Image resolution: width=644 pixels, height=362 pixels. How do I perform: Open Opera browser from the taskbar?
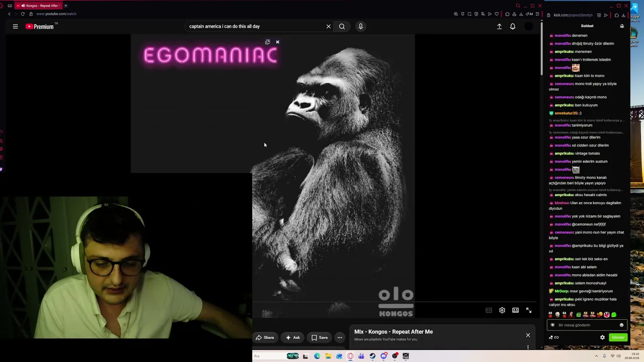click(x=350, y=356)
